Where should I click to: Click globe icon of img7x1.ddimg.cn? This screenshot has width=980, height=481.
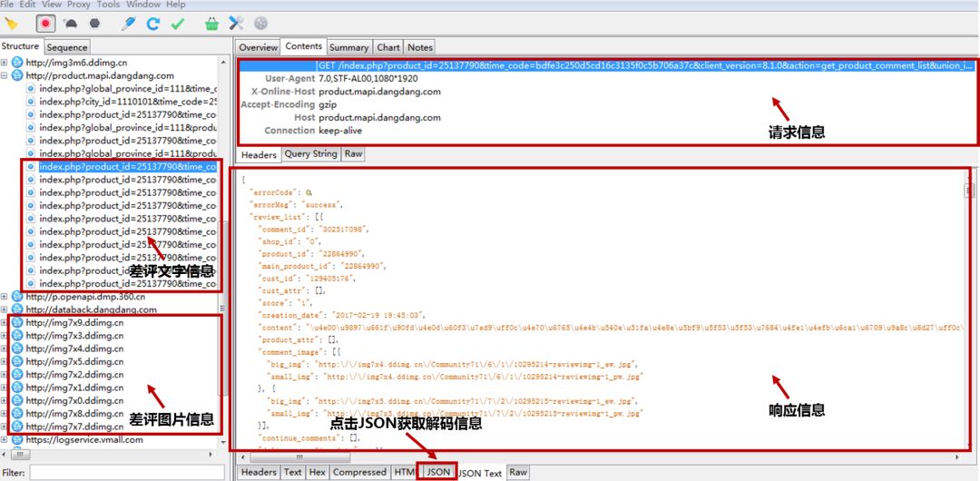coord(17,388)
